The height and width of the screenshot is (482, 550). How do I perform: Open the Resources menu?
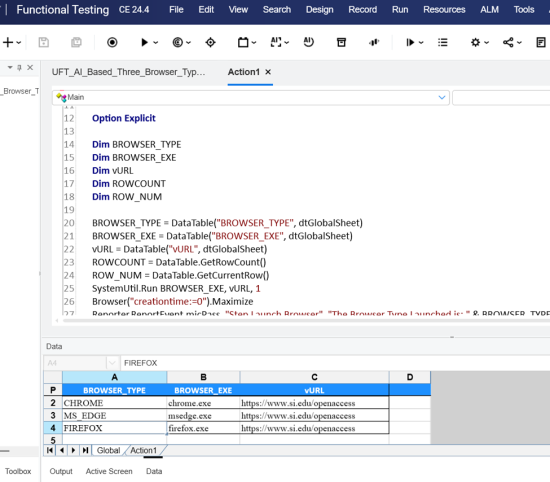[444, 9]
